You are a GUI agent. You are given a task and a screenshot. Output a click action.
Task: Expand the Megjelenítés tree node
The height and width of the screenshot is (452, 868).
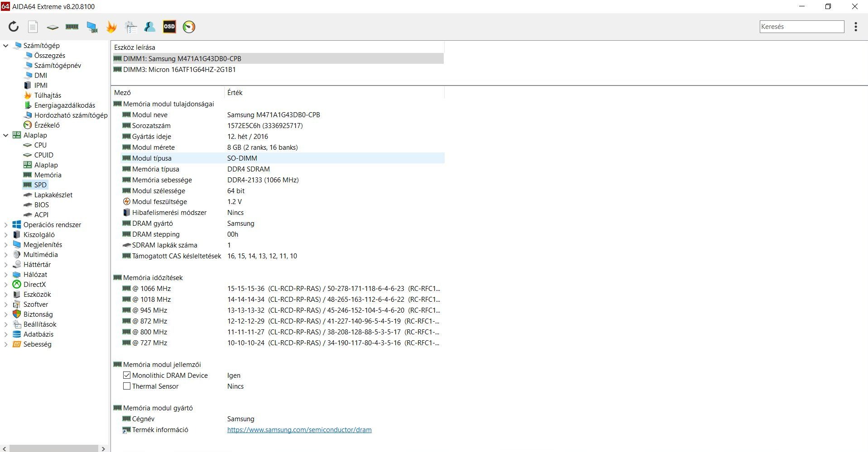(6, 245)
